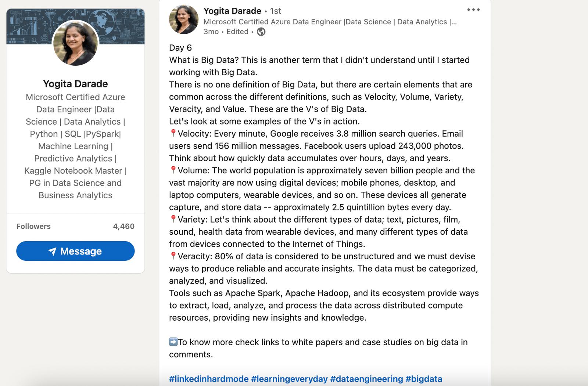Screen dimensions: 588x386
Task: Open the #dataengineering hashtag
Action: 366,379
